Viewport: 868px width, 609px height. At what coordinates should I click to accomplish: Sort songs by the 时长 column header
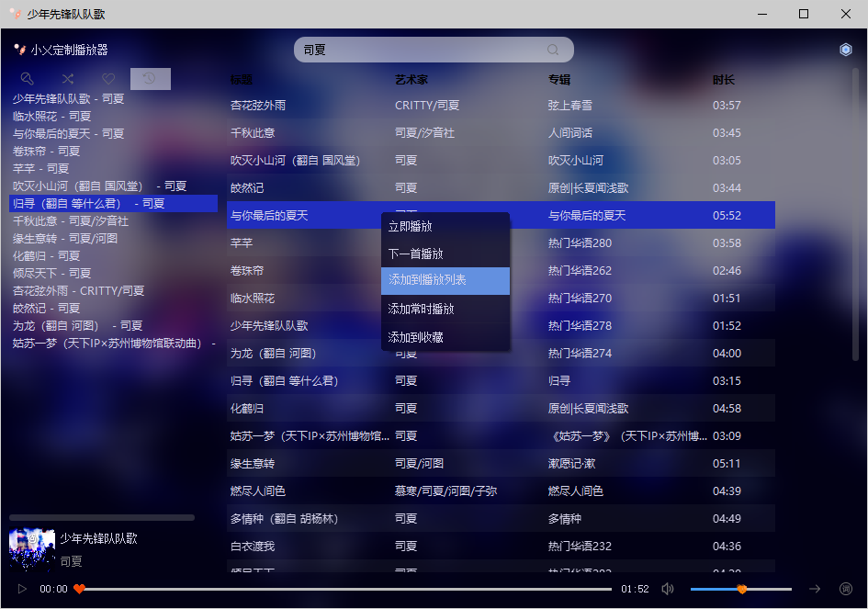click(722, 80)
